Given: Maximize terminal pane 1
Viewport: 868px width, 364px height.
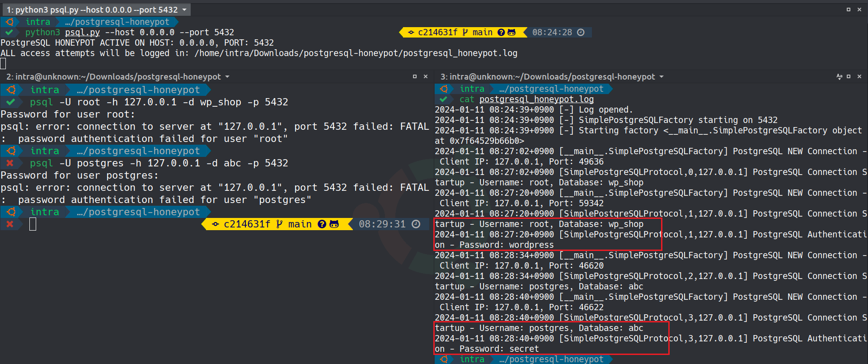Looking at the screenshot, I should coord(849,9).
